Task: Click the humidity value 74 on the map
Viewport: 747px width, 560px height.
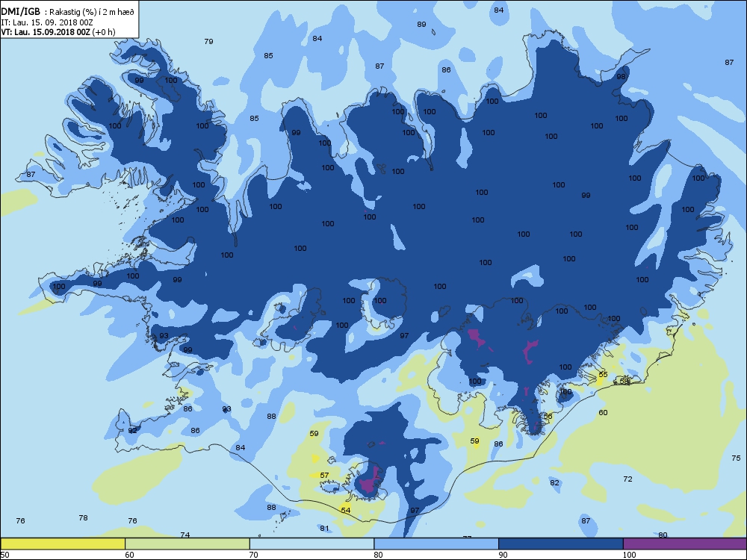Action: pyautogui.click(x=185, y=535)
